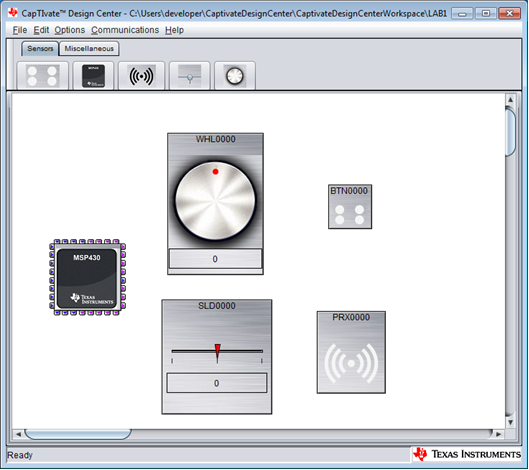Click the horizontal scrollbar left arrow
This screenshot has height=470, width=529.
click(x=18, y=434)
